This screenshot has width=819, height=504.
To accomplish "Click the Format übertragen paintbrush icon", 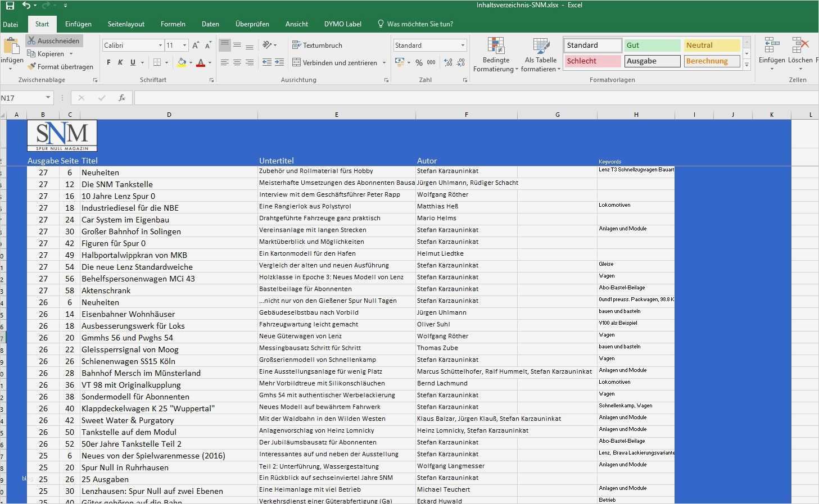I will pyautogui.click(x=31, y=66).
